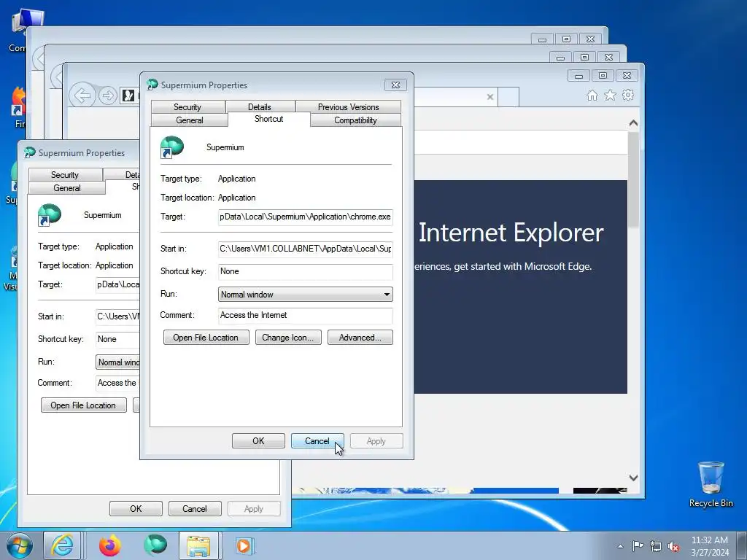Viewport: 747px width, 560px height.
Task: Open the Advanced... shortcut options
Action: (360, 338)
